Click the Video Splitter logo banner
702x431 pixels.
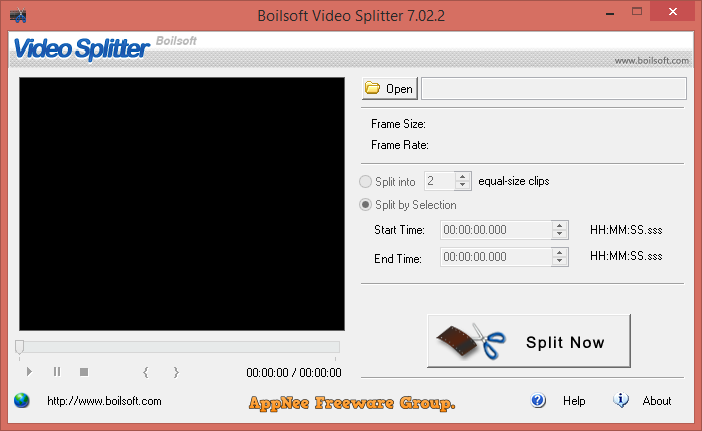click(x=81, y=48)
